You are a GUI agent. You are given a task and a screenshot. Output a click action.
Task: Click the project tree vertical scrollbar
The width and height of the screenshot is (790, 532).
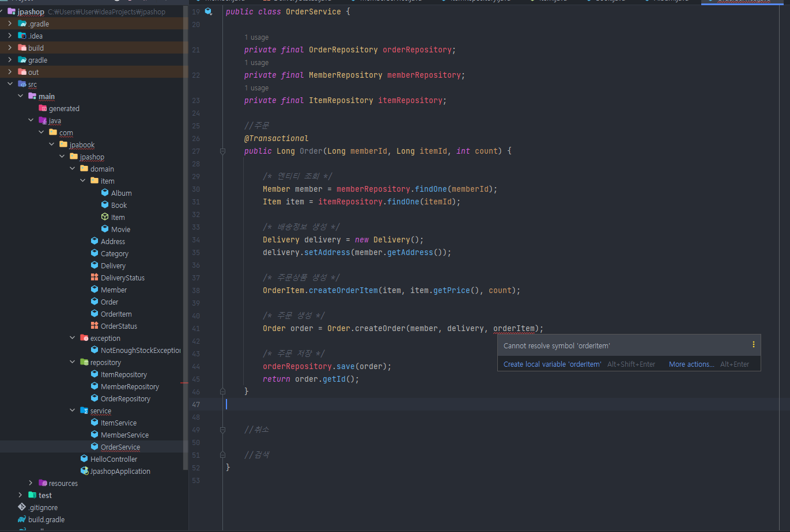point(186,230)
